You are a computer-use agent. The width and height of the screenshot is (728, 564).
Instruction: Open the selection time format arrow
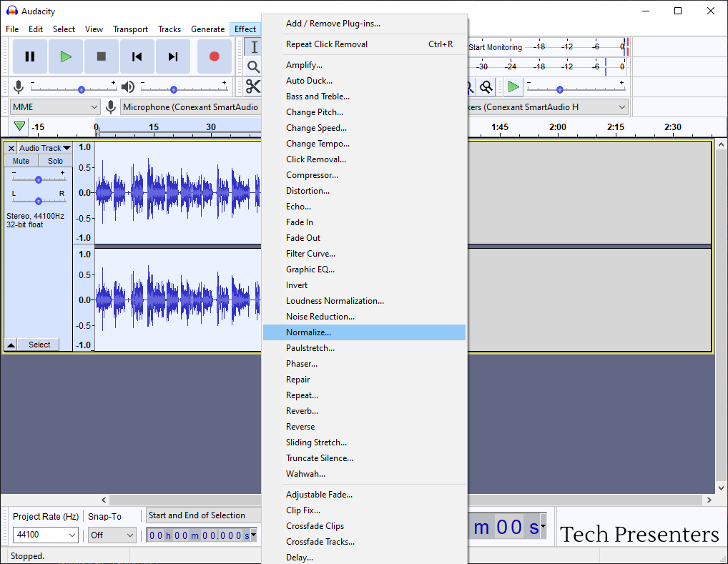(253, 535)
